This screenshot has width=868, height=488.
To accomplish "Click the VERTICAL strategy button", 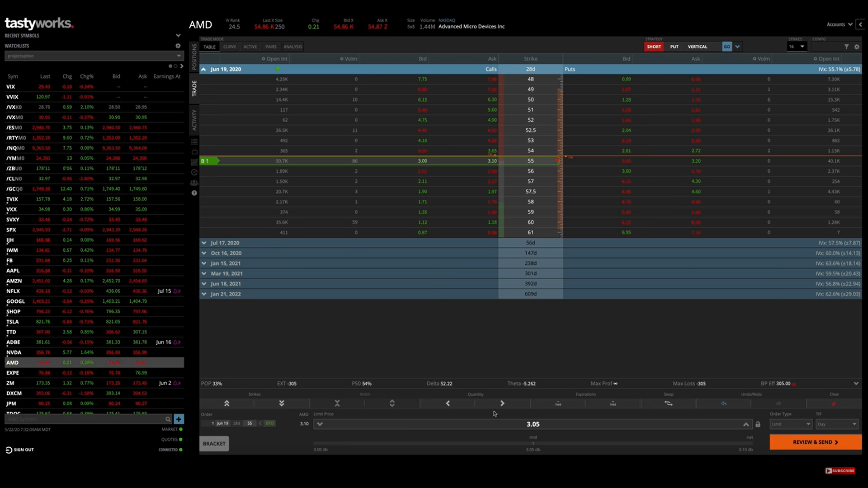I will pyautogui.click(x=697, y=47).
